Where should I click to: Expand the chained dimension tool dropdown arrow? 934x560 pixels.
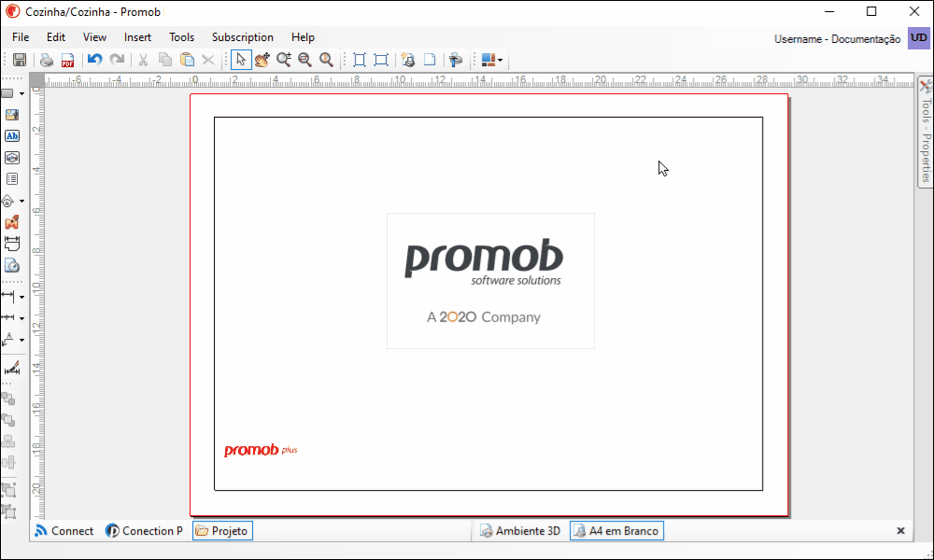[22, 318]
